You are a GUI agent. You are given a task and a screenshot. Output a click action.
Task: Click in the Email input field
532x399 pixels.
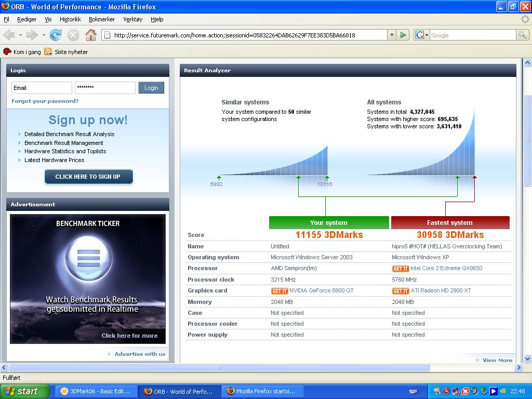[42, 88]
